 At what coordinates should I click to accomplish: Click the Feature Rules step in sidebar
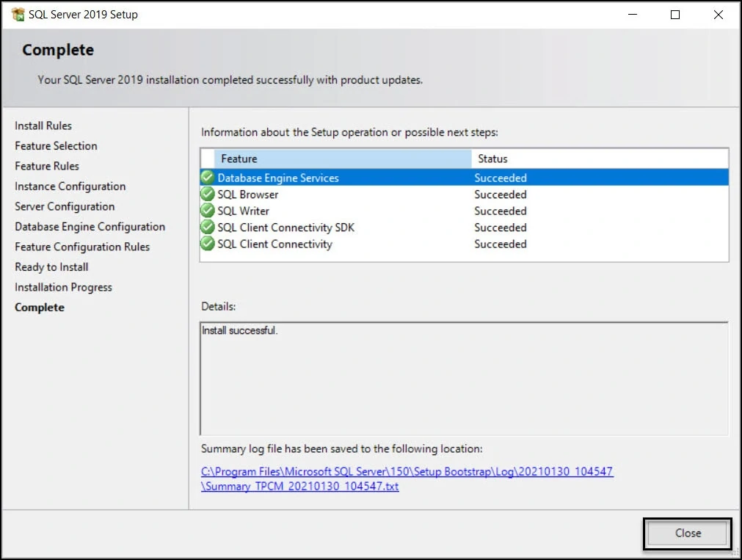pos(47,166)
